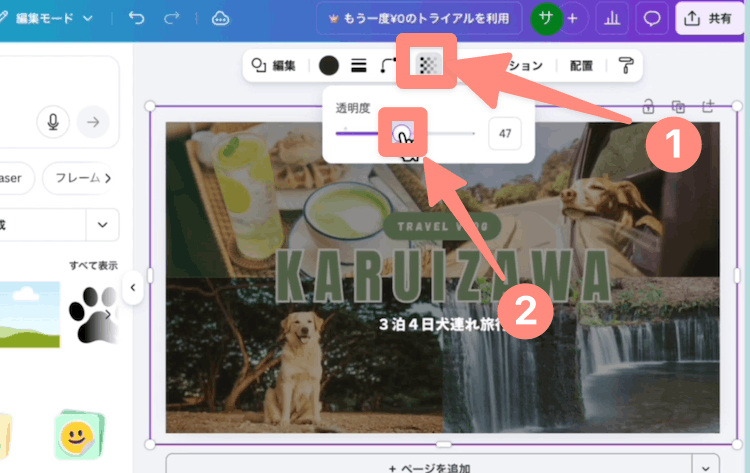
Task: Open the 配置 position menu
Action: tap(581, 66)
